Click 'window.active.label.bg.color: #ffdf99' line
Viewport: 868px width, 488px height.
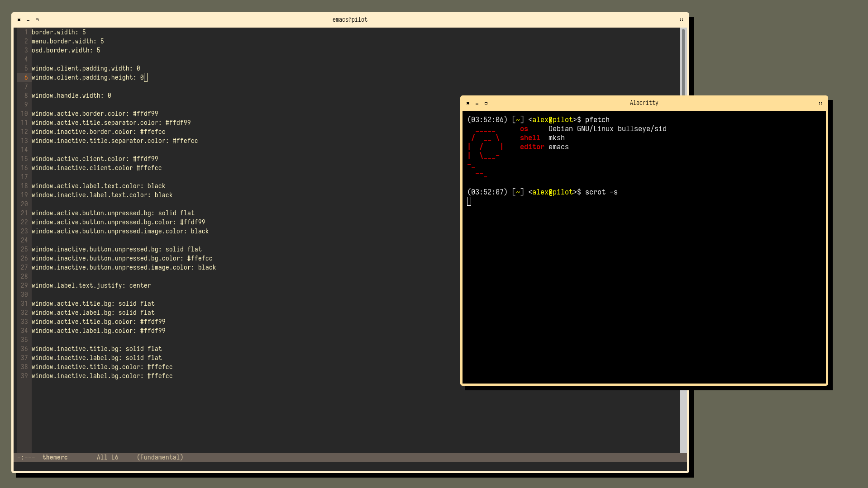pyautogui.click(x=99, y=331)
